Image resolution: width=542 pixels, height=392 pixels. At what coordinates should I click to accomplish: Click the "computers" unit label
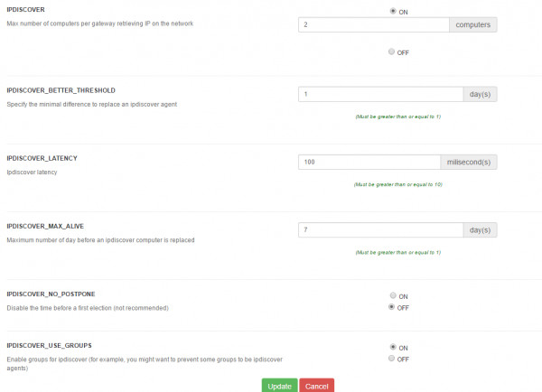(472, 25)
